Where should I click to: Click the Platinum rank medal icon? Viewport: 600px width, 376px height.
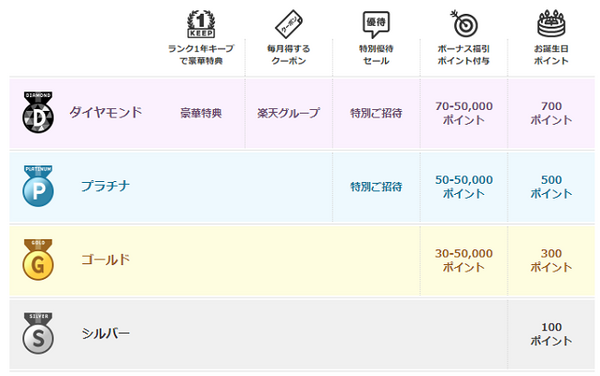pos(38,186)
